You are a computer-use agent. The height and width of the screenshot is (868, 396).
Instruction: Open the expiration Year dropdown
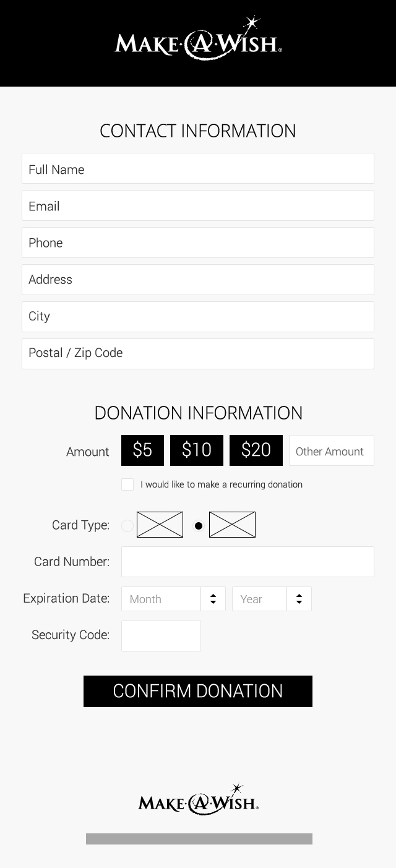tap(272, 599)
